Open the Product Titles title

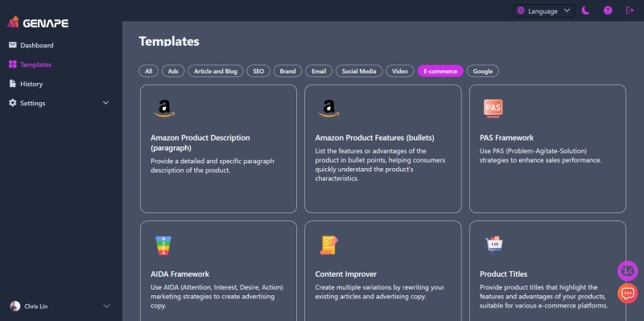point(504,274)
